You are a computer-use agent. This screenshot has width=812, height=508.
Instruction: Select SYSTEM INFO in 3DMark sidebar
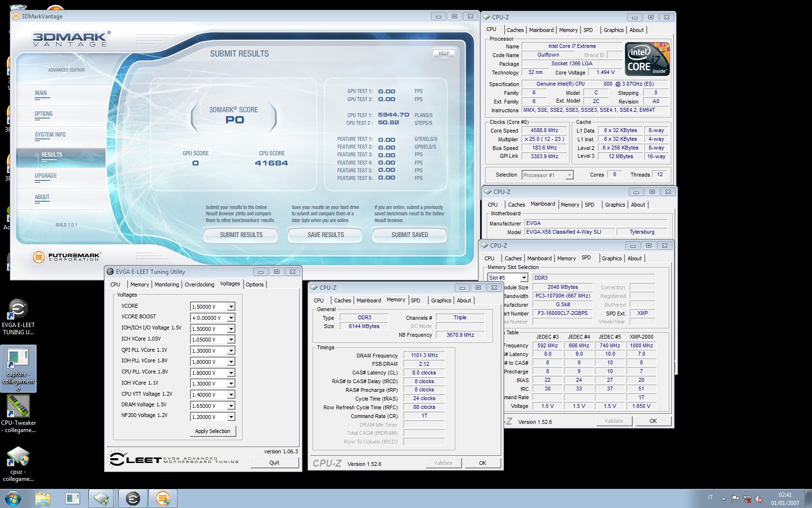click(x=50, y=135)
